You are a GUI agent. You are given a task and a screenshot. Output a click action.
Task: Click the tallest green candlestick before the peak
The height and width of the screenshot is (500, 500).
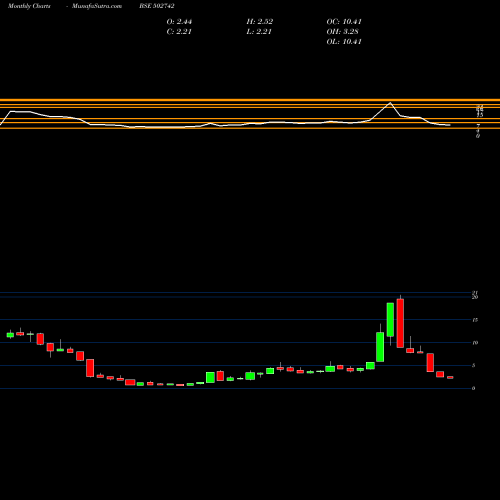point(390,320)
